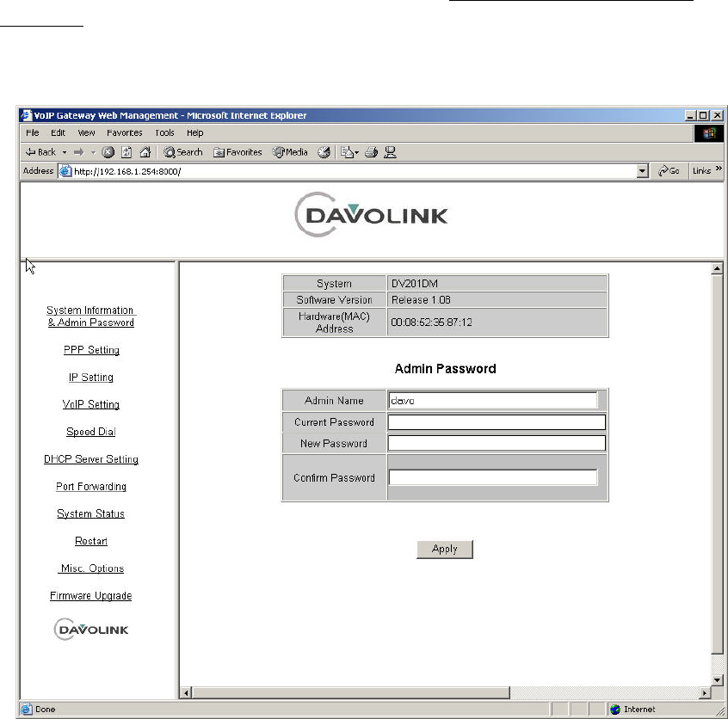The image size is (728, 719).
Task: Click the Mail icon in toolbar
Action: (349, 152)
